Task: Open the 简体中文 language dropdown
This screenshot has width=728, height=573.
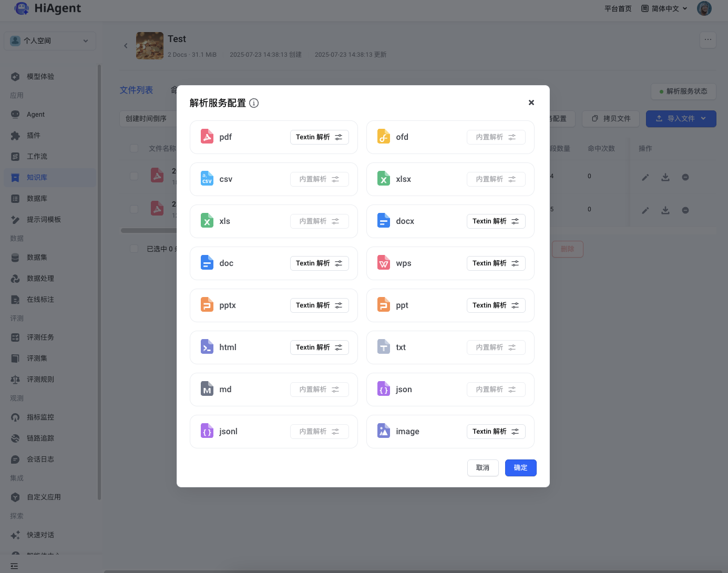Action: (x=664, y=8)
